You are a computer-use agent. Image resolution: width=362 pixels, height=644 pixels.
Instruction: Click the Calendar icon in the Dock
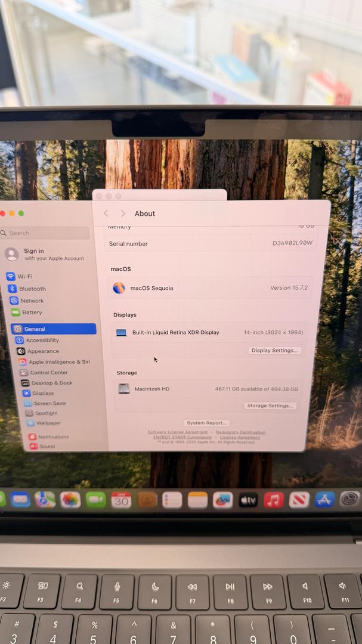(121, 500)
